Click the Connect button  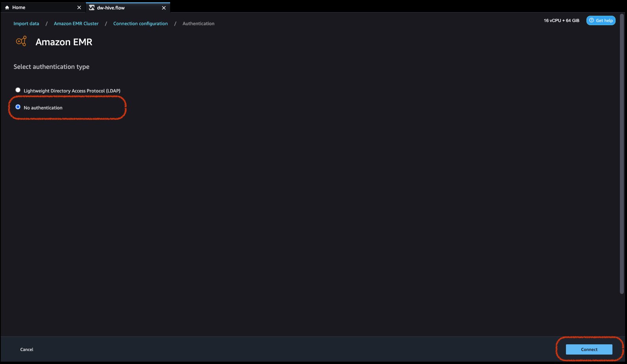[x=589, y=349]
